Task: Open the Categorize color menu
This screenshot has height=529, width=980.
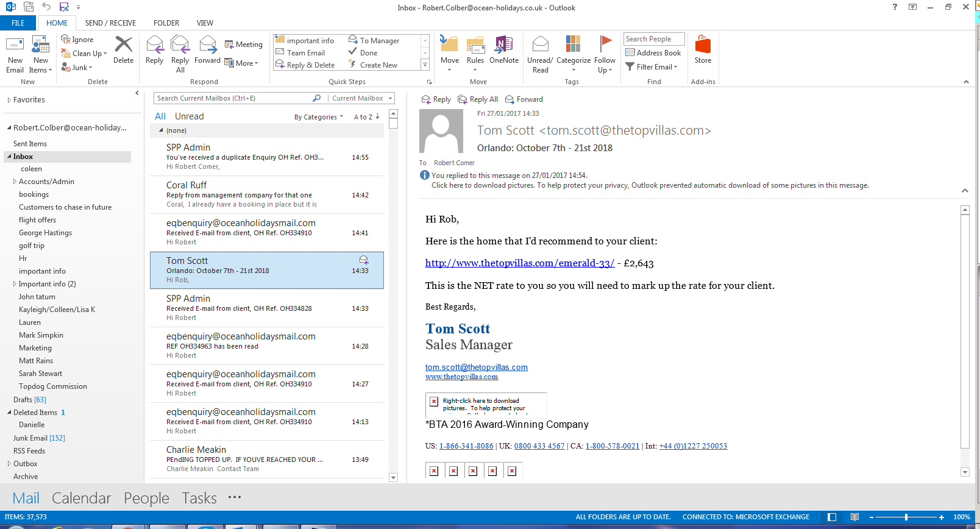Action: click(573, 54)
